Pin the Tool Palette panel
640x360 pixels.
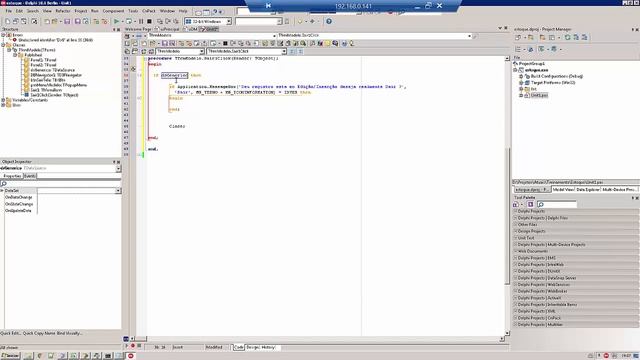pyautogui.click(x=633, y=198)
